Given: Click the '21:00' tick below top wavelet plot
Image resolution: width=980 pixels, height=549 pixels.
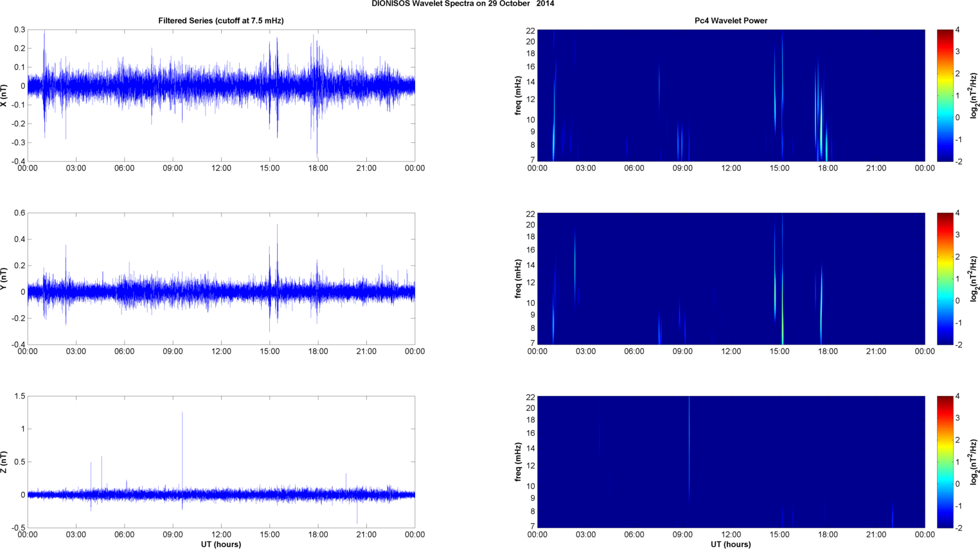Looking at the screenshot, I should (x=877, y=168).
